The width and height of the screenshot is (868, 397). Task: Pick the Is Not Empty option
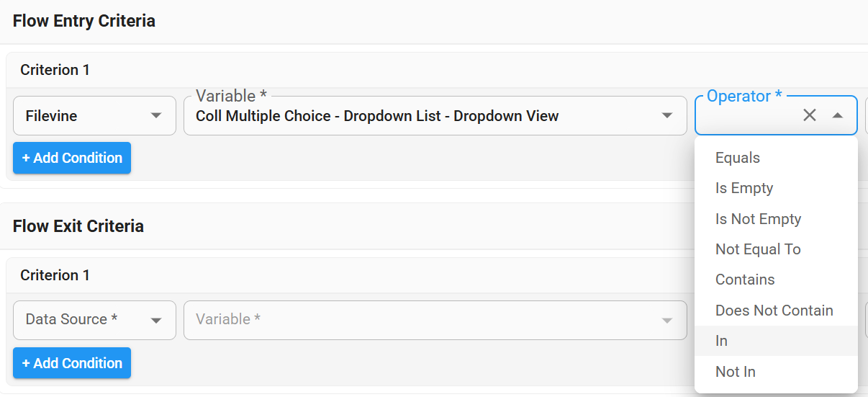tap(758, 219)
